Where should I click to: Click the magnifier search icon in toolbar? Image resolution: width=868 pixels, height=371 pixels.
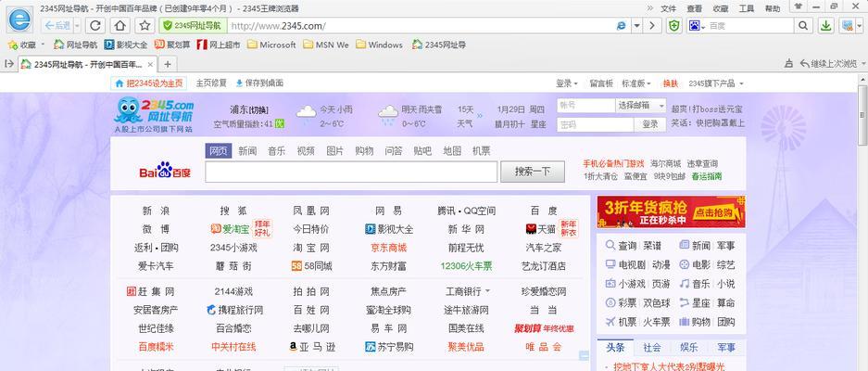[802, 26]
